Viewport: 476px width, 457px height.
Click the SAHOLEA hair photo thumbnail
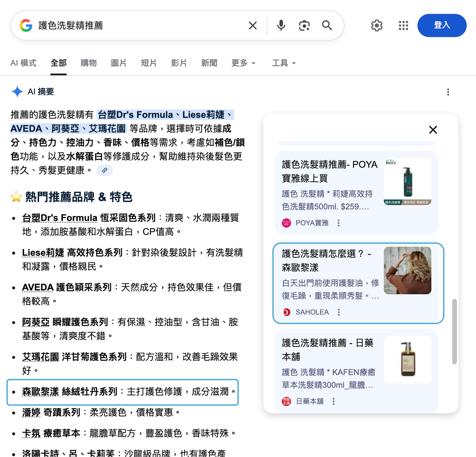[x=407, y=270]
